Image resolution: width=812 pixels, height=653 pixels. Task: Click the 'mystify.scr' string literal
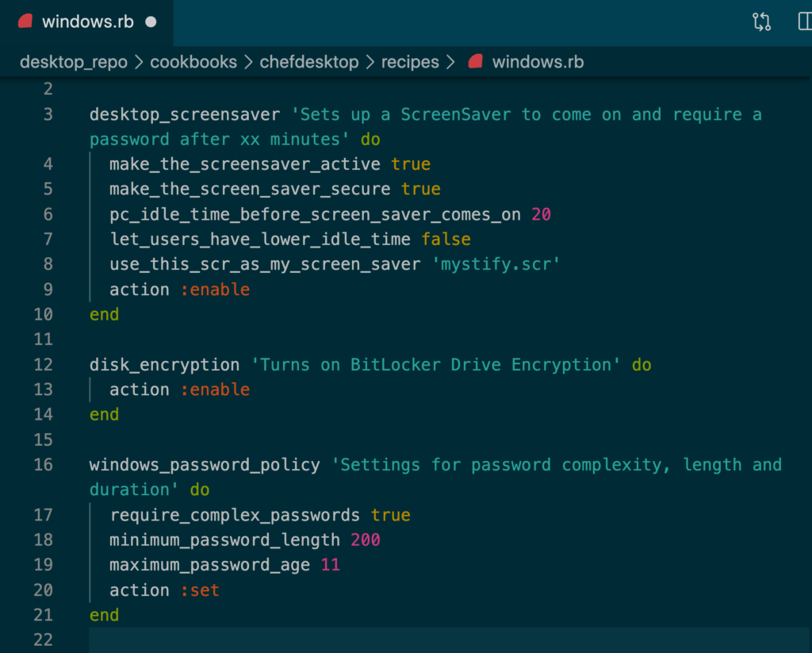496,263
